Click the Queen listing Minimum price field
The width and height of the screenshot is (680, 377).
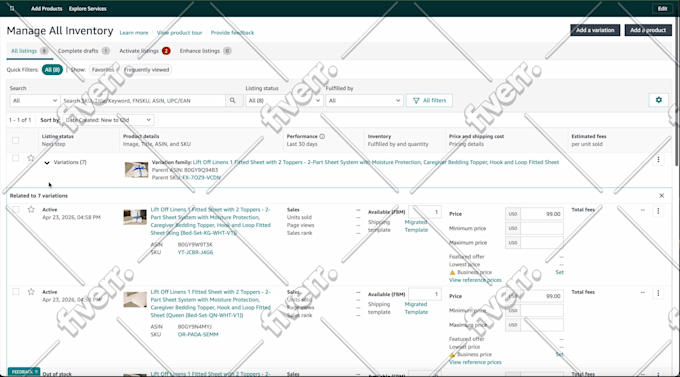point(542,311)
